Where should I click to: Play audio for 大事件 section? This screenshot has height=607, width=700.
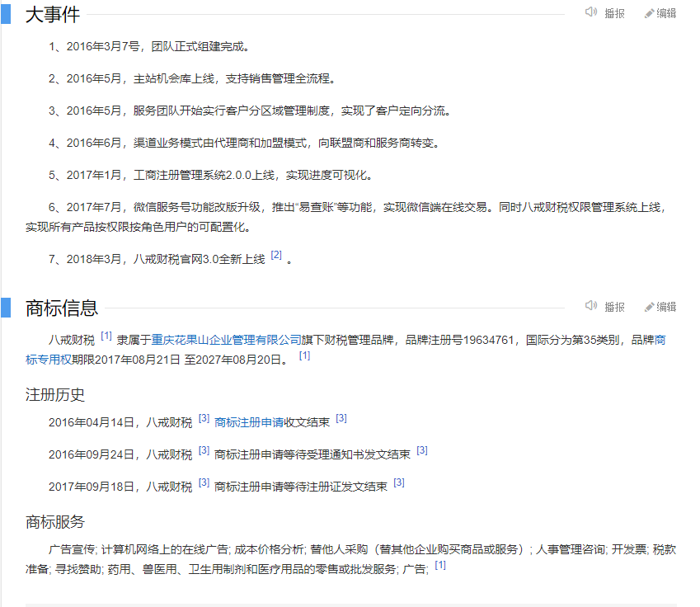(x=590, y=12)
